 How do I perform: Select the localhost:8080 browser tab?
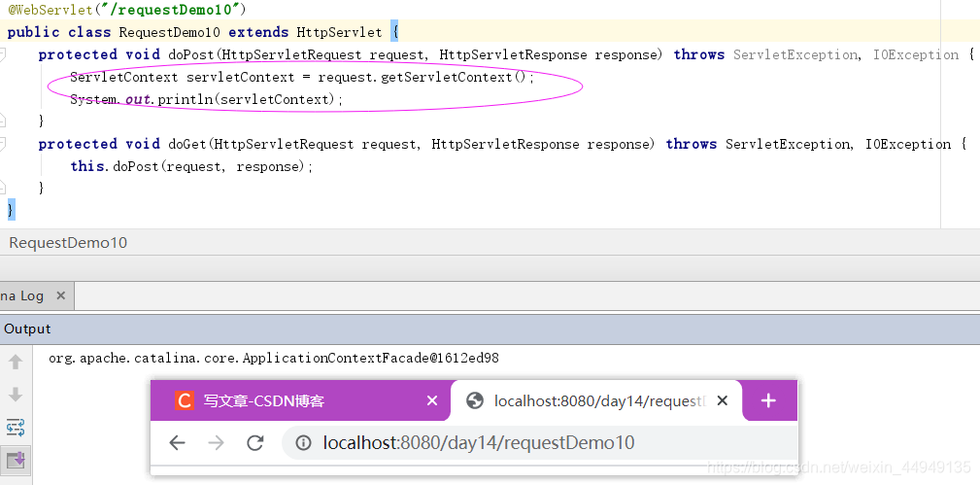[597, 400]
